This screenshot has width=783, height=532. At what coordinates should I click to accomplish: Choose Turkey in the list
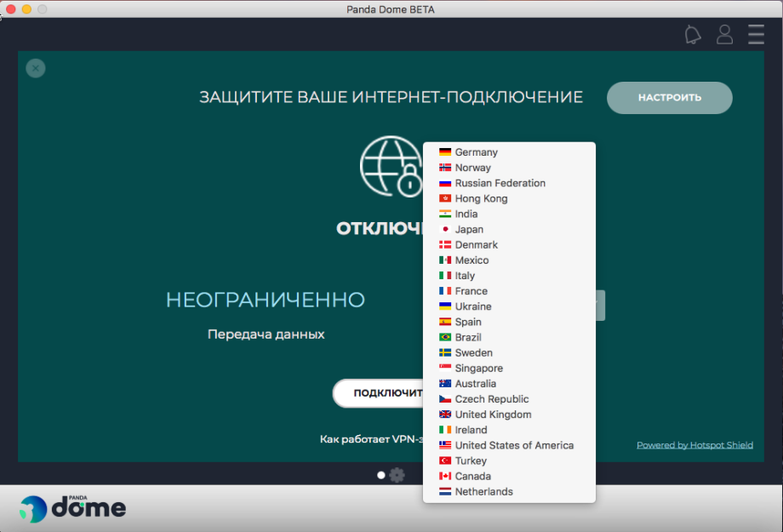[509, 460]
